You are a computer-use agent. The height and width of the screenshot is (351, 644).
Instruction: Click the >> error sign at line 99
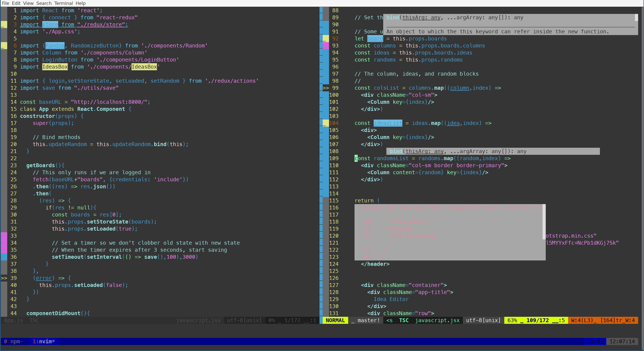pyautogui.click(x=326, y=88)
